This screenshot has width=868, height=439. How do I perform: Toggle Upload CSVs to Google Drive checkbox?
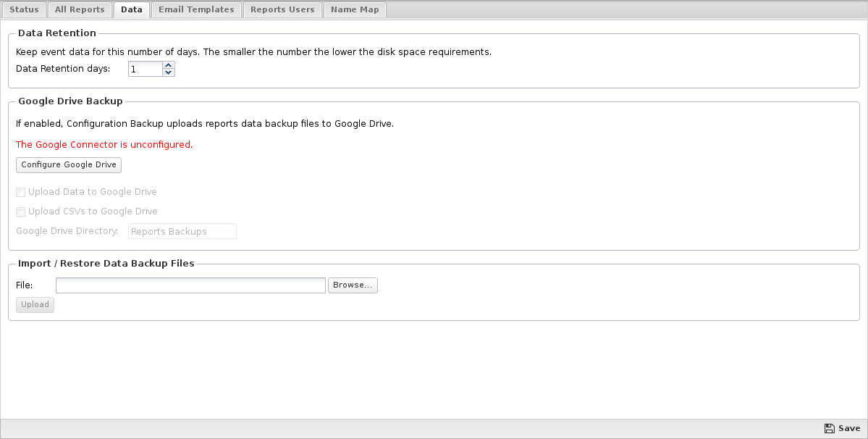click(x=20, y=212)
